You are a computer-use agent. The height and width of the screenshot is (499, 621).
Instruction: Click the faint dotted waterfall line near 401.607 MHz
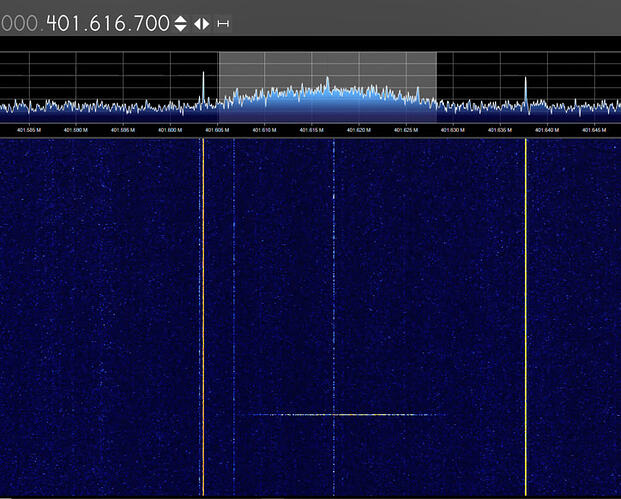[234, 317]
